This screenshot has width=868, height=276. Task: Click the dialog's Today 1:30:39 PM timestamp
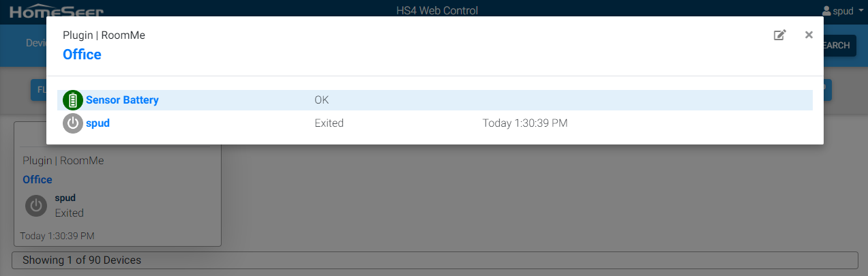tap(525, 123)
